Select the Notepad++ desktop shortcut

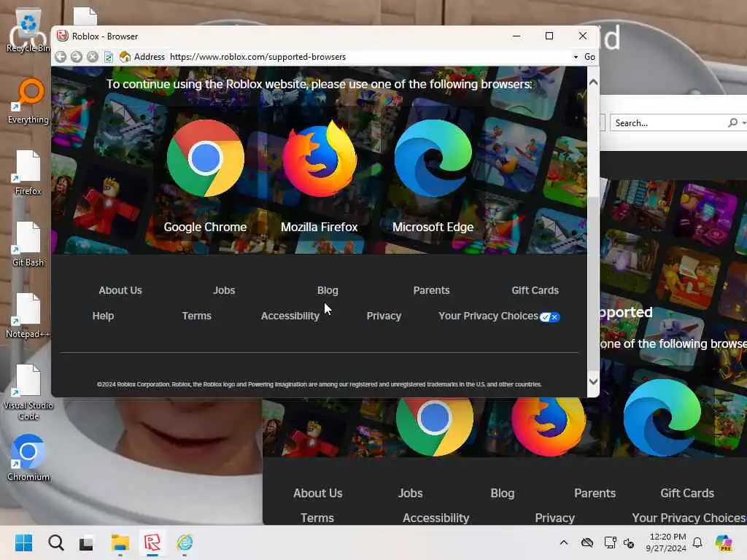28,315
